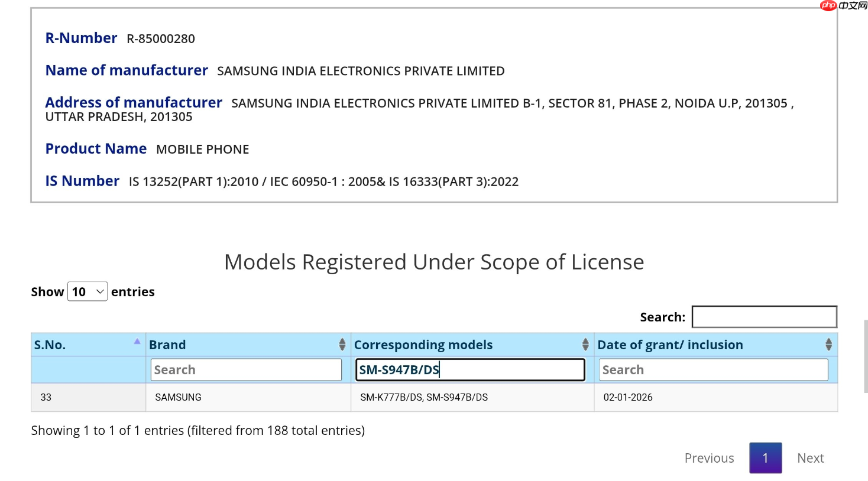Sort by Corresponding models using arrows icon
Viewport: 868px width, 481px height.
coord(585,344)
